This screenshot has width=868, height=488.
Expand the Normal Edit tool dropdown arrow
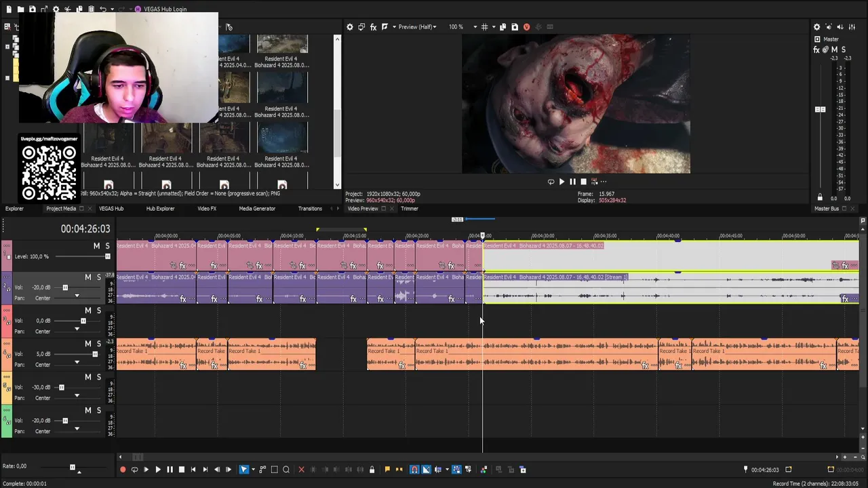pos(252,469)
